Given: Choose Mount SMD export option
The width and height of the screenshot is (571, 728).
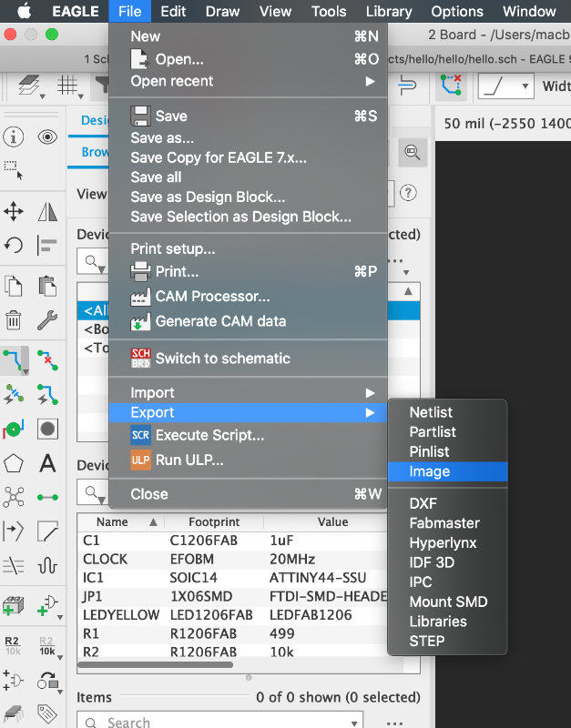Looking at the screenshot, I should 447,602.
